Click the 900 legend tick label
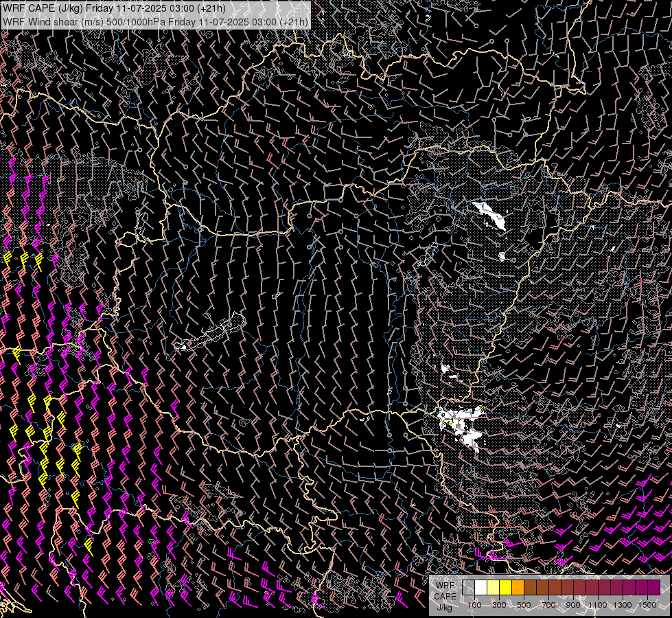Image resolution: width=672 pixels, height=618 pixels. click(x=573, y=605)
